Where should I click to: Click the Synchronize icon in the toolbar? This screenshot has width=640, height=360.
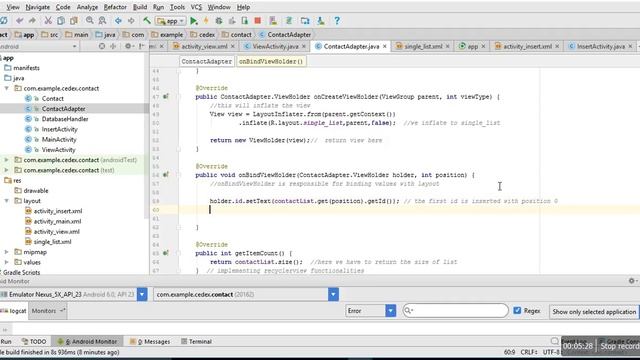[x=4, y=21]
